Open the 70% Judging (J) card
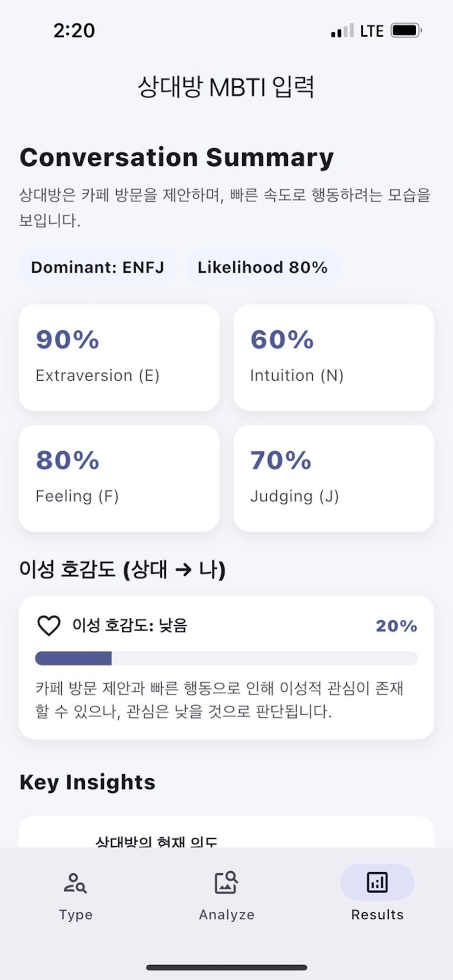The height and width of the screenshot is (980, 453). pyautogui.click(x=333, y=478)
